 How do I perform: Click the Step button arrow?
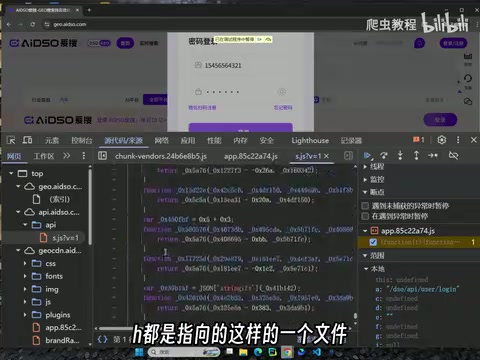433,156
